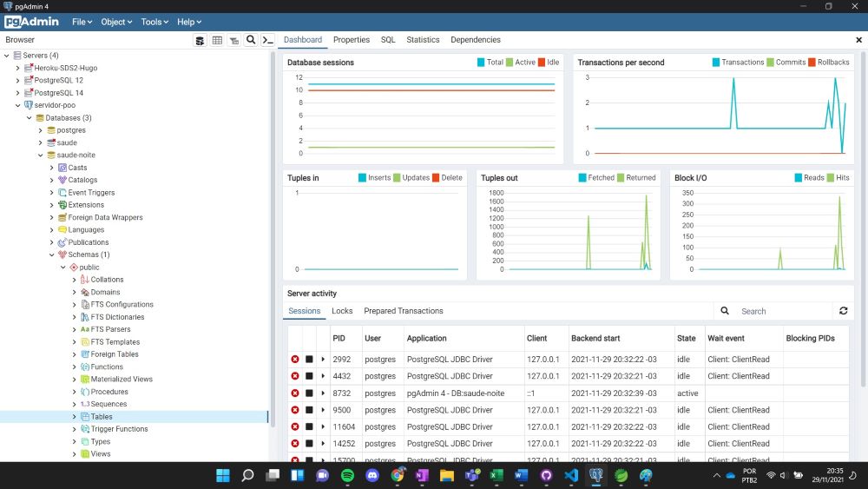Select the Sequences node in the tree
The image size is (868, 489).
(x=108, y=404)
